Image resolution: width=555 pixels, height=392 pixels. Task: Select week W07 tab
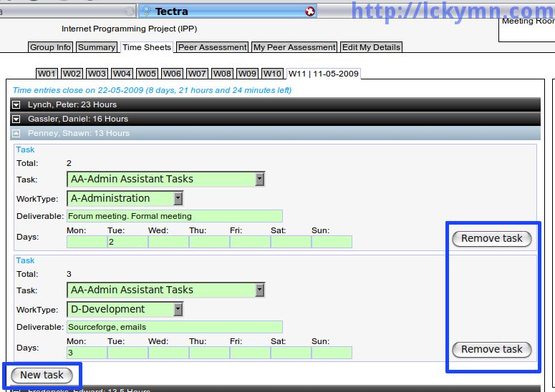(x=197, y=74)
